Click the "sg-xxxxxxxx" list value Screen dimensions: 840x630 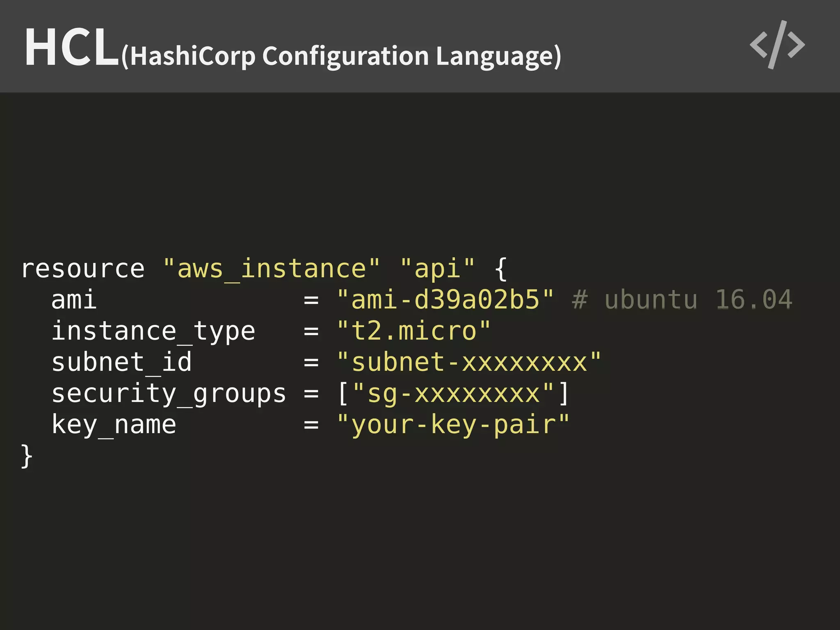click(x=453, y=394)
